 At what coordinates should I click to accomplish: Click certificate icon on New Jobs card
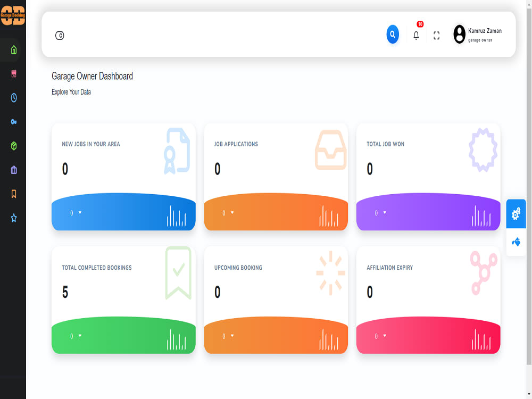(x=177, y=151)
